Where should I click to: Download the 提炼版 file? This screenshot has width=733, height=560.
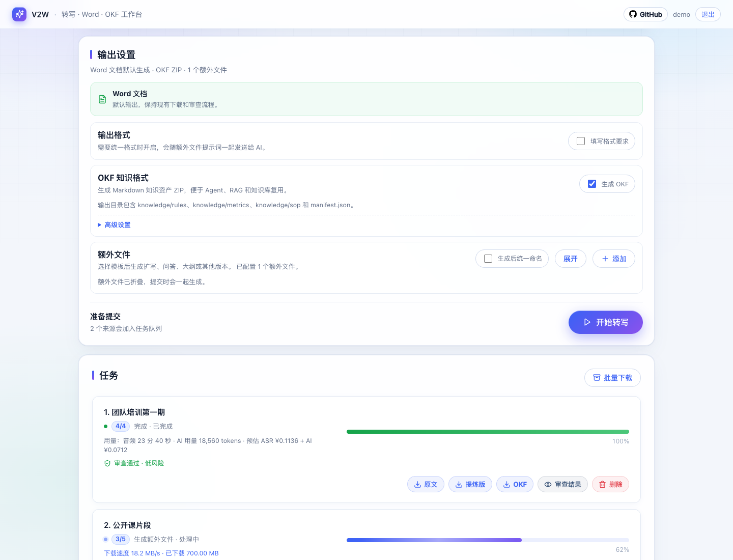coord(470,485)
